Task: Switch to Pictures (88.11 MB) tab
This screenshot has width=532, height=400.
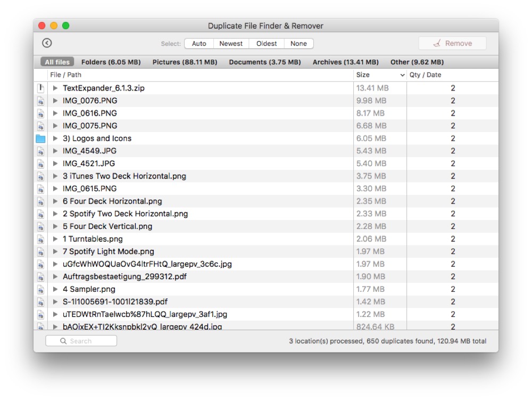Action: pyautogui.click(x=185, y=62)
